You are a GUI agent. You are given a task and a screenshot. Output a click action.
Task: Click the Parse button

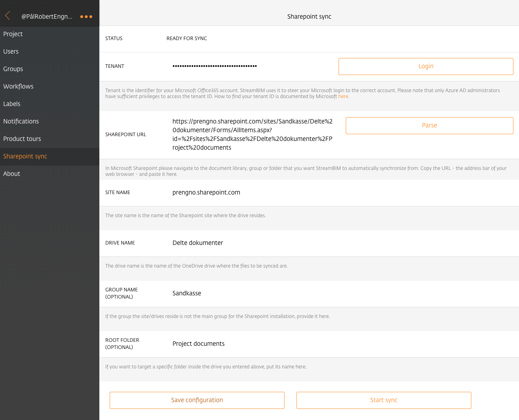click(x=430, y=125)
